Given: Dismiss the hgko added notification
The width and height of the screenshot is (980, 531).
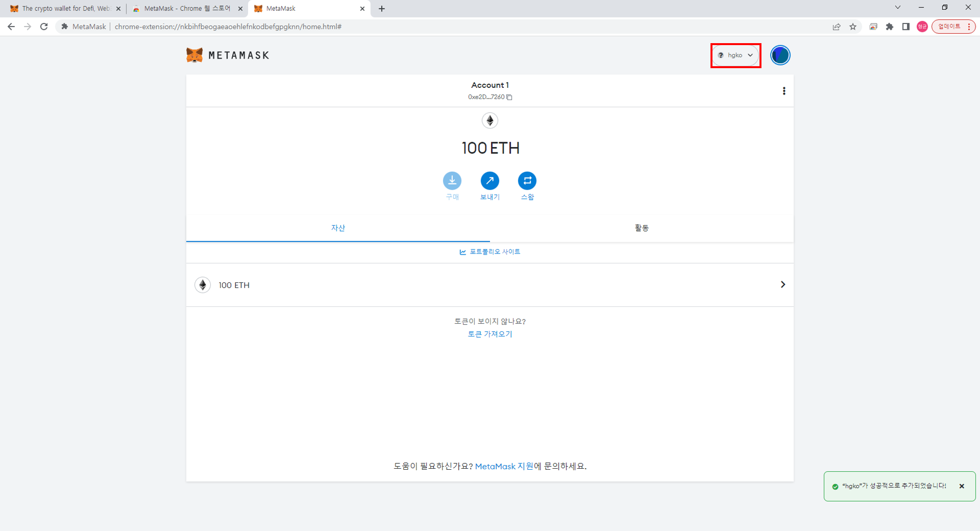Looking at the screenshot, I should [x=961, y=486].
